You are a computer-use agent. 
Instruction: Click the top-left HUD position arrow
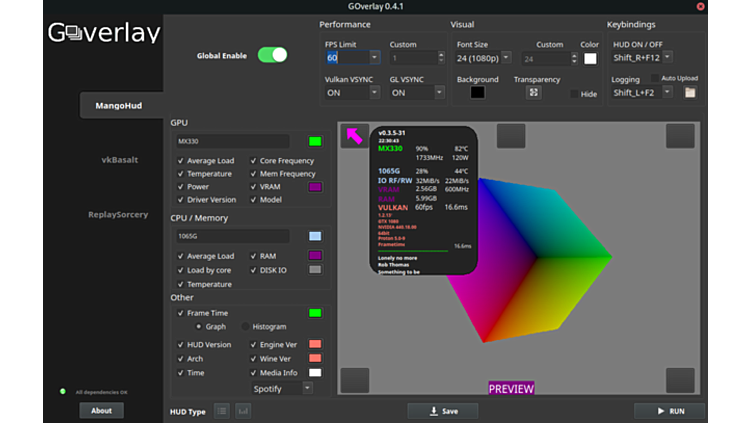coord(354,135)
